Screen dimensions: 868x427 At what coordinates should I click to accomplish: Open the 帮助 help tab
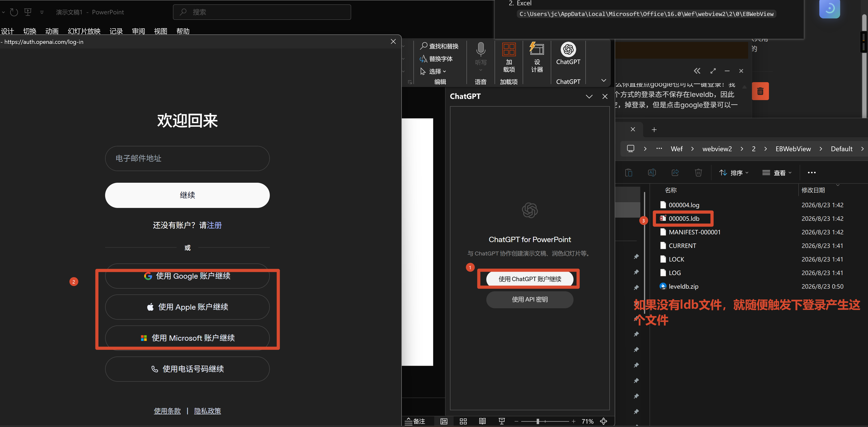coord(183,31)
